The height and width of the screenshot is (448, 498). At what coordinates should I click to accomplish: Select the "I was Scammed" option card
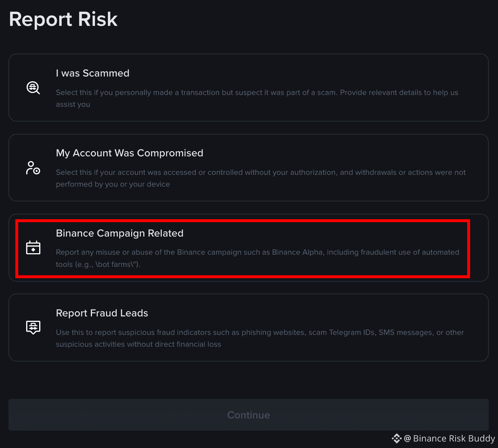[x=249, y=88]
